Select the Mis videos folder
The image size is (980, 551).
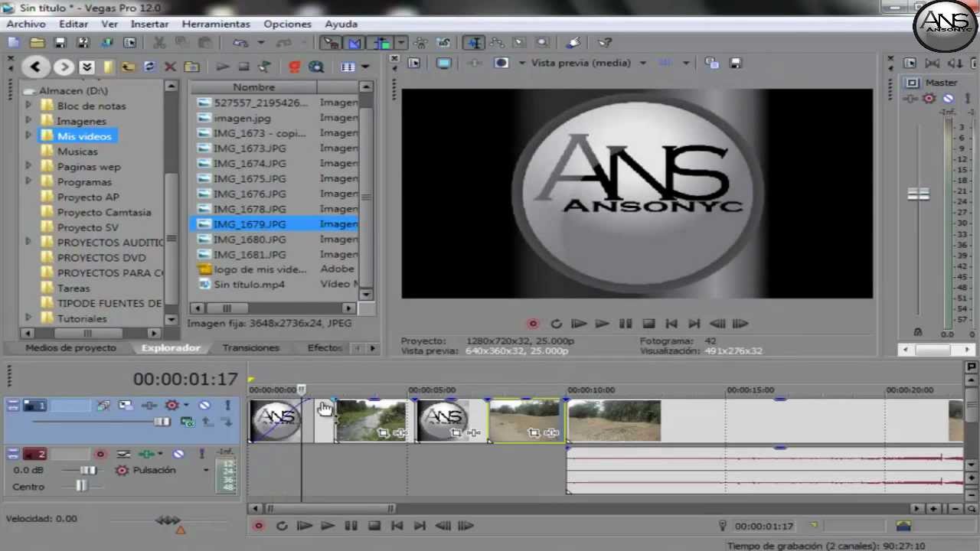click(x=84, y=136)
